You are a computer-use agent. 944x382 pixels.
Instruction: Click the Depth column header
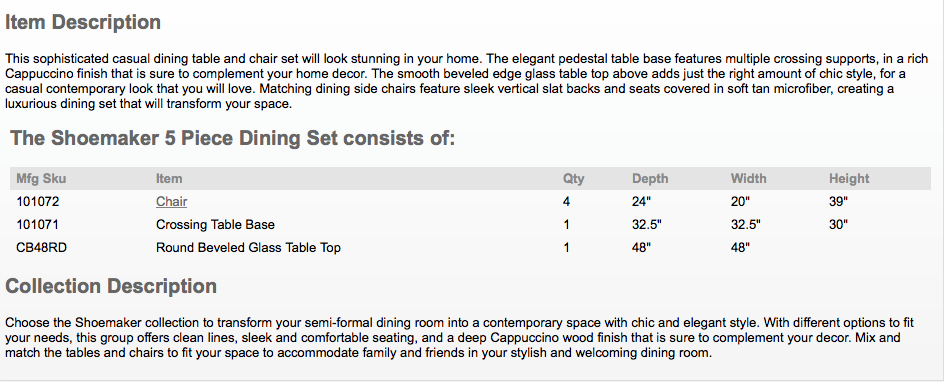650,179
